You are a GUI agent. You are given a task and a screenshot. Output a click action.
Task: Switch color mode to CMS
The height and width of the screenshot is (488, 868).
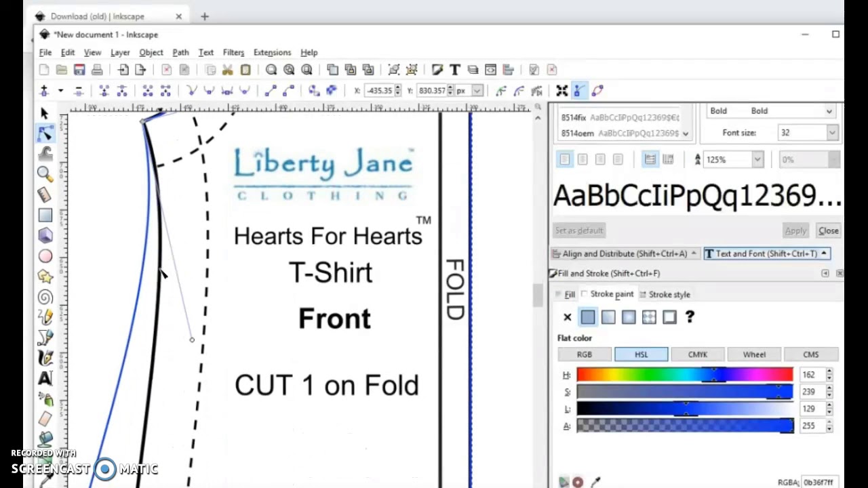[811, 354]
